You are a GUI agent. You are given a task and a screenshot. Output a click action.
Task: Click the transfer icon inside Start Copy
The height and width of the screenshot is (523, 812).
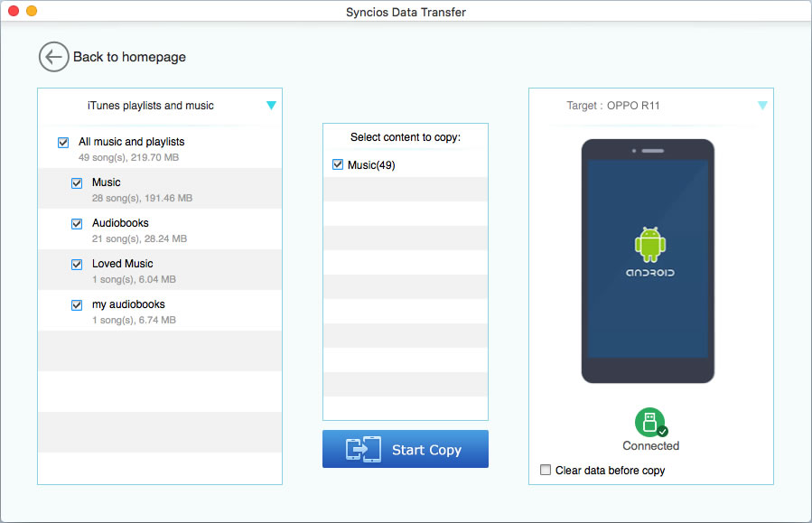pos(363,449)
